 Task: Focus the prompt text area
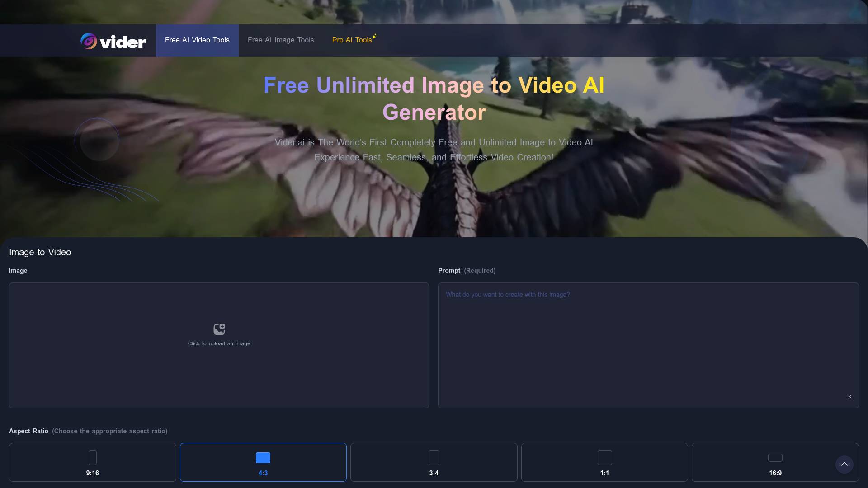(x=648, y=345)
